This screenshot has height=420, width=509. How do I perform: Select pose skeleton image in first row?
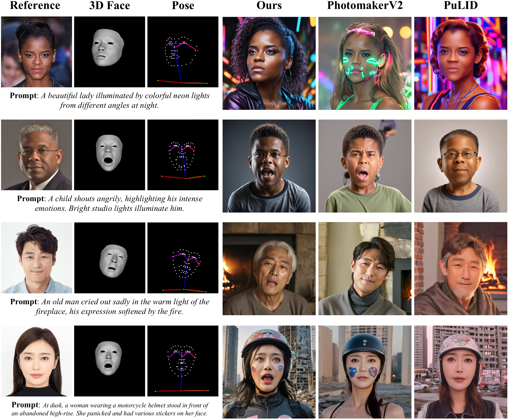(x=183, y=52)
